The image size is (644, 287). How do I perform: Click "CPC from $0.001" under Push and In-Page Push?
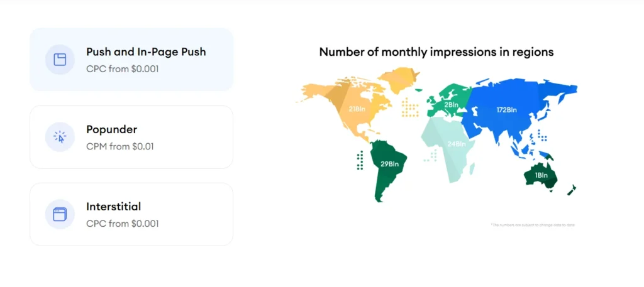click(x=123, y=68)
